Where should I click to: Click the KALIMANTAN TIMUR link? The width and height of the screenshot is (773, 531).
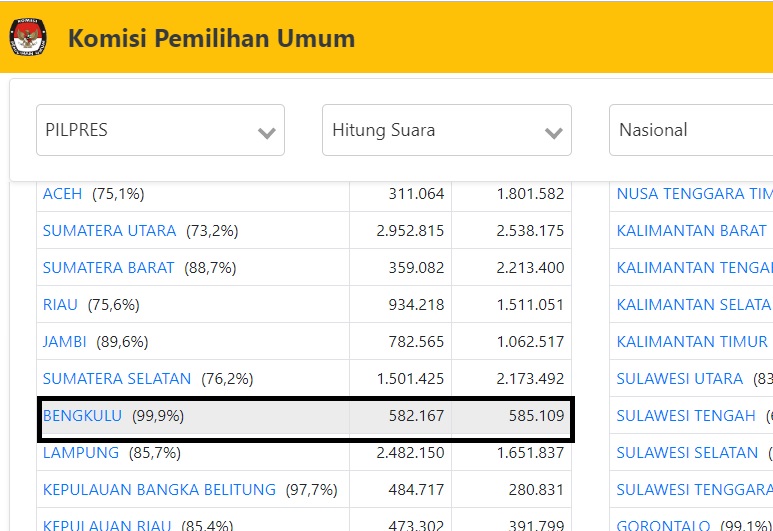tap(692, 342)
